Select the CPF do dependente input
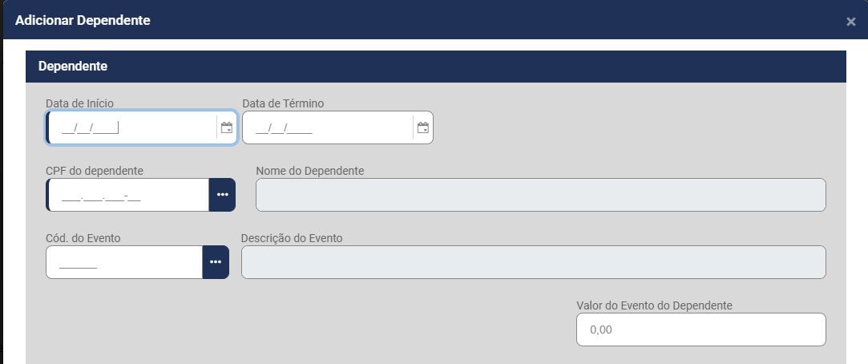Image resolution: width=868 pixels, height=364 pixels. point(128,195)
